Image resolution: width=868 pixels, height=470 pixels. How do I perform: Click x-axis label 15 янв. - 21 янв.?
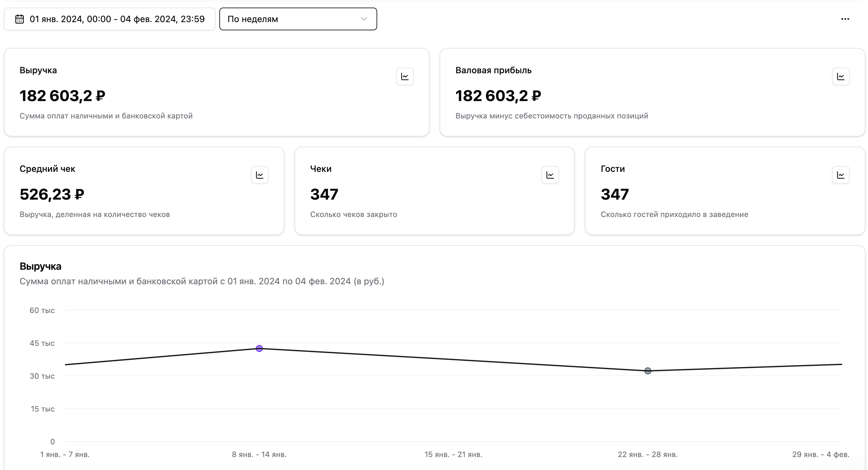click(453, 454)
